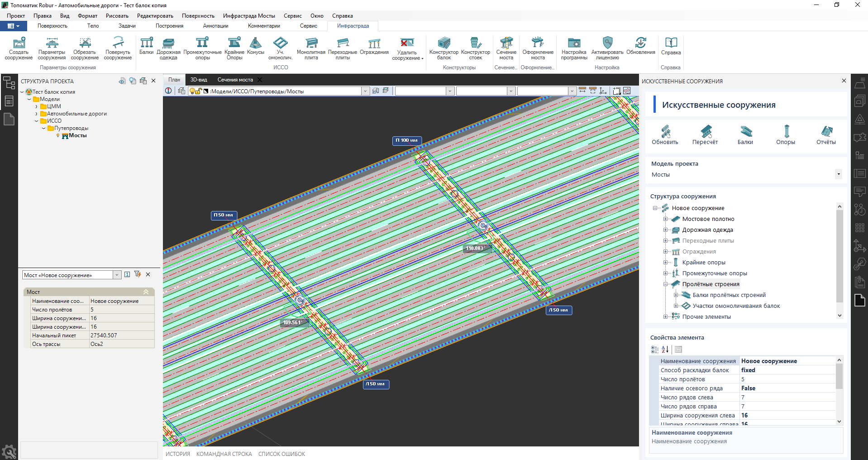The image size is (868, 460).
Task: Open Сечение моста tool
Action: pos(506,48)
